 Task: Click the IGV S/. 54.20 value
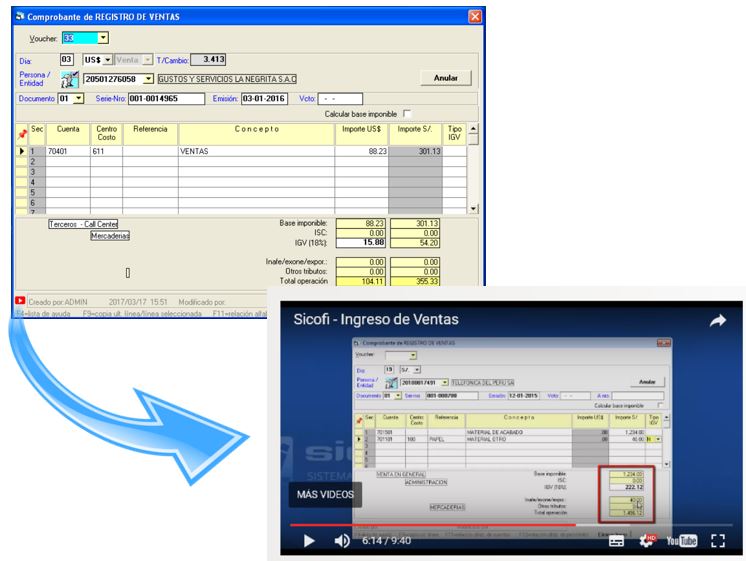pos(415,243)
